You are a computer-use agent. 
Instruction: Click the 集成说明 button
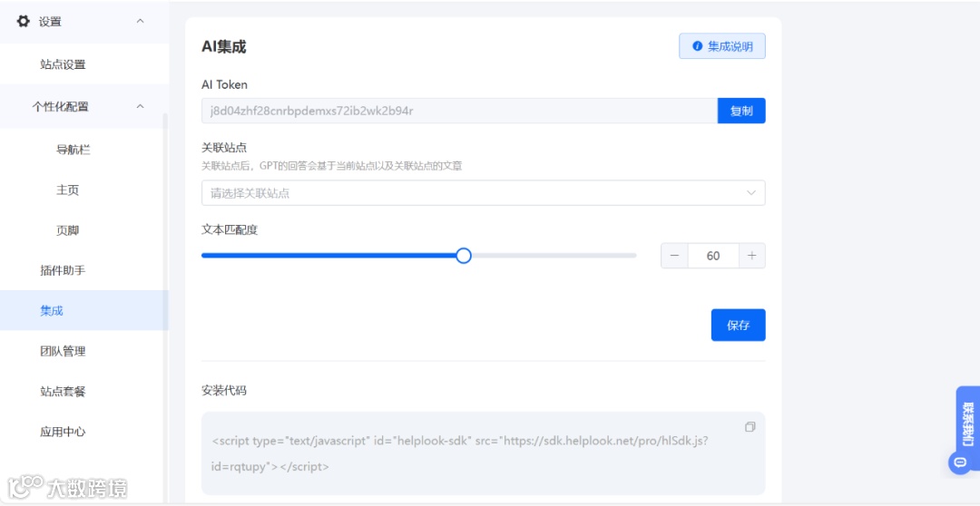pos(722,46)
